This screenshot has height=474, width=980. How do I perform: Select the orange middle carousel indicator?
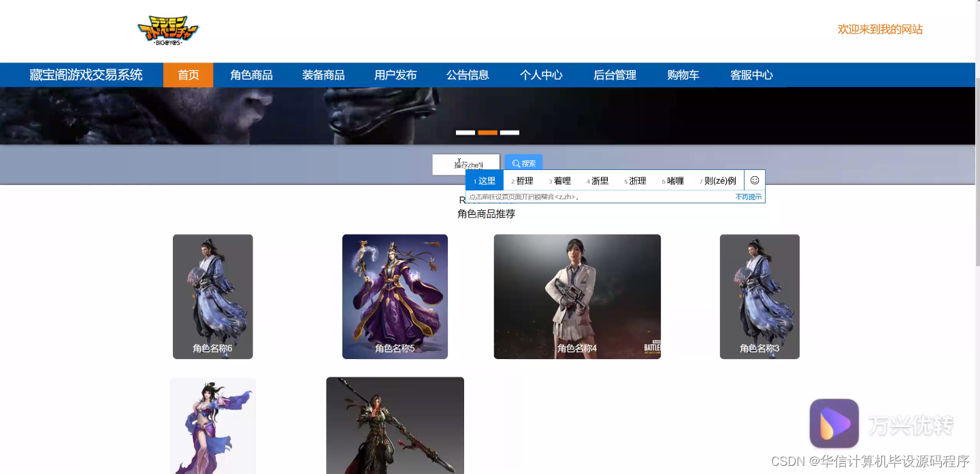point(487,133)
